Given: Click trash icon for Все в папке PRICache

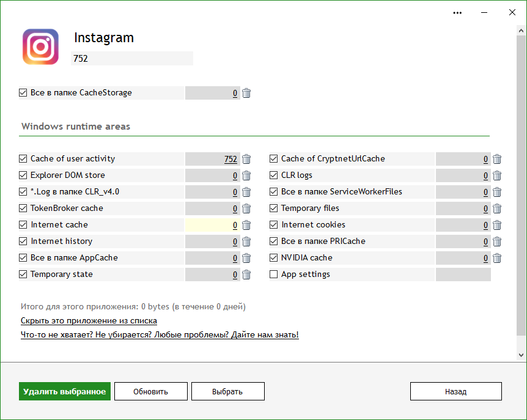Looking at the screenshot, I should click(497, 241).
